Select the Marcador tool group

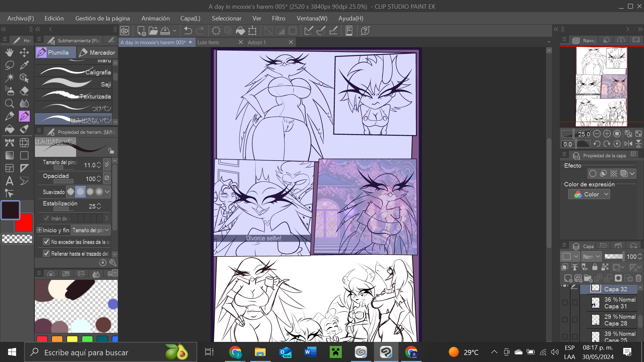(98, 52)
